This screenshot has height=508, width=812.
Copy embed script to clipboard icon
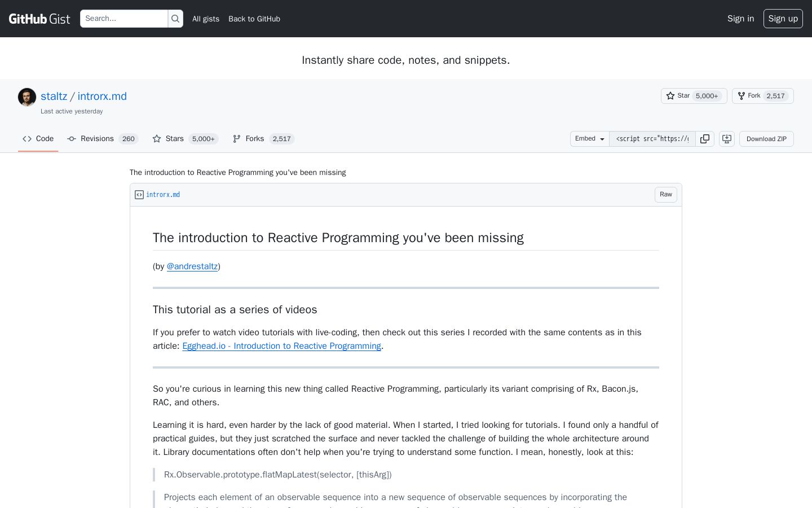(705, 139)
